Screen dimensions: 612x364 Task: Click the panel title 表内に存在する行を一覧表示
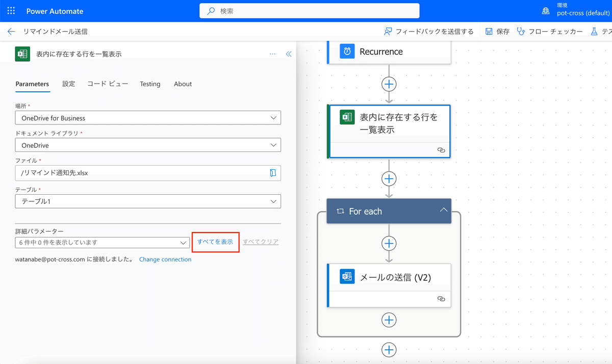(x=79, y=54)
